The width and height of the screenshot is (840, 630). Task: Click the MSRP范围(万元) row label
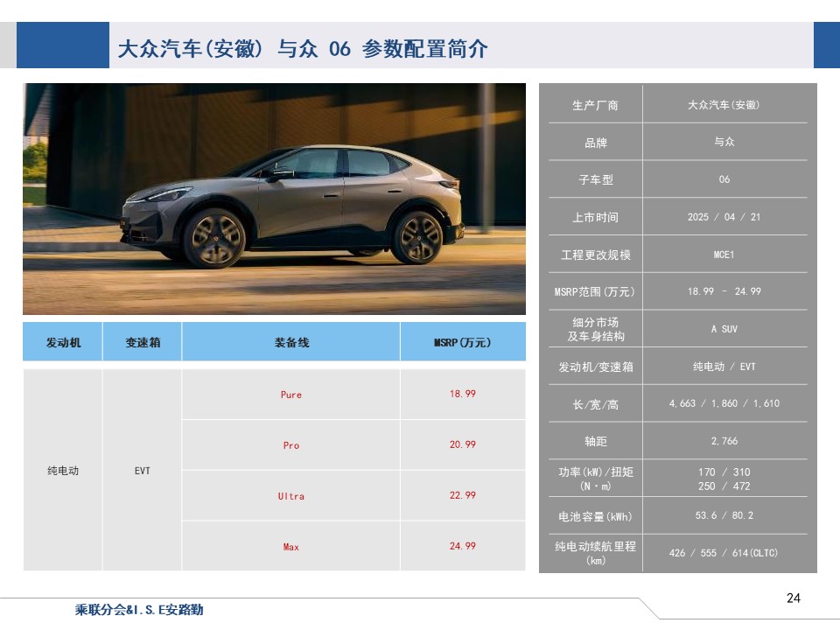click(x=595, y=292)
